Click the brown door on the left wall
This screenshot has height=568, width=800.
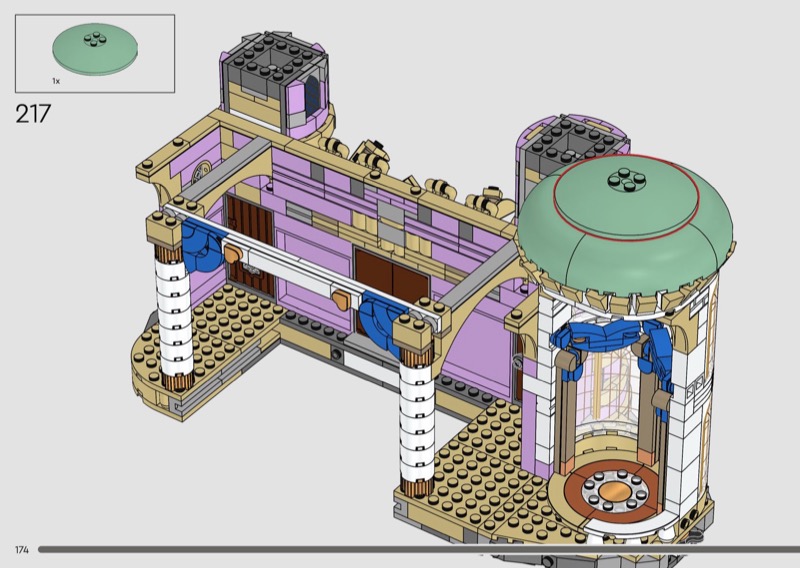tap(248, 238)
